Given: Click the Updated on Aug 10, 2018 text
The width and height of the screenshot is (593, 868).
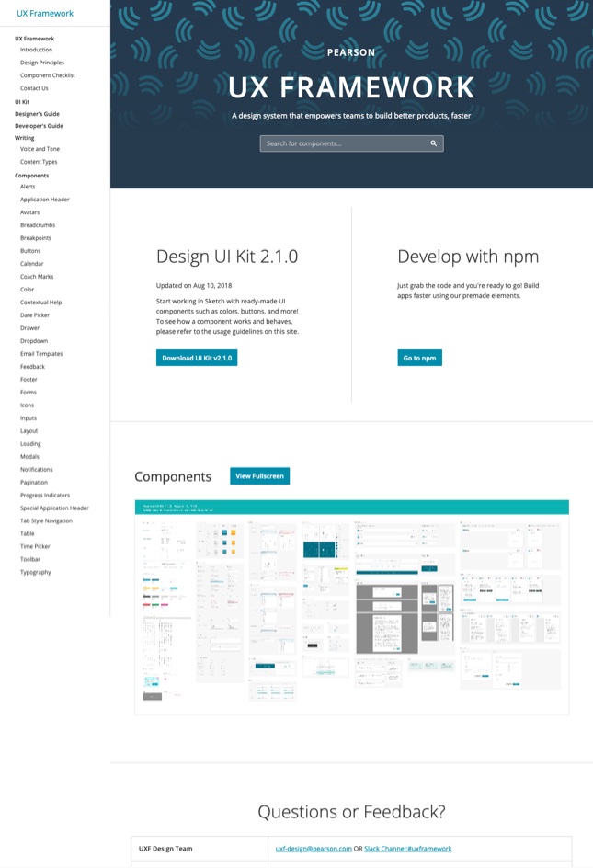Looking at the screenshot, I should [194, 286].
